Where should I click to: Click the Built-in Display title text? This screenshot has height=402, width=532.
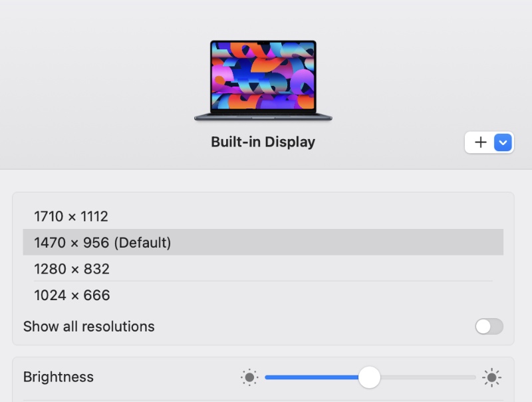coord(263,142)
